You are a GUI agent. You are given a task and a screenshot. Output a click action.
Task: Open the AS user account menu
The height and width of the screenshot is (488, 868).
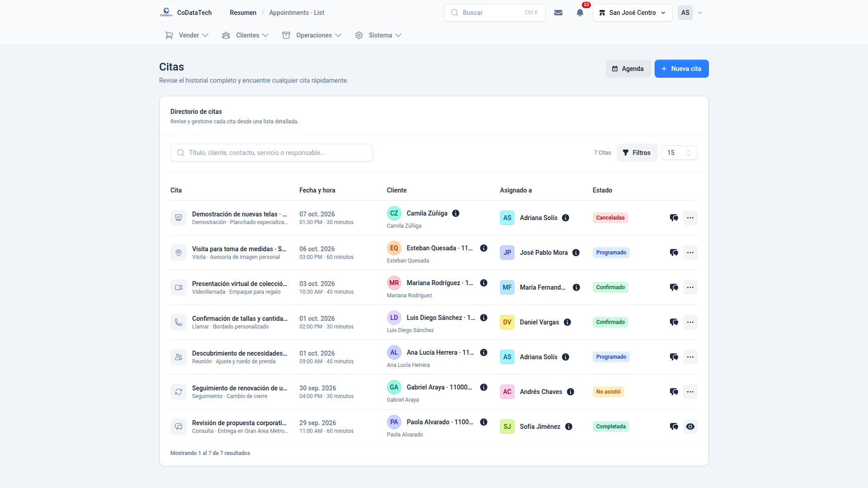tap(690, 13)
